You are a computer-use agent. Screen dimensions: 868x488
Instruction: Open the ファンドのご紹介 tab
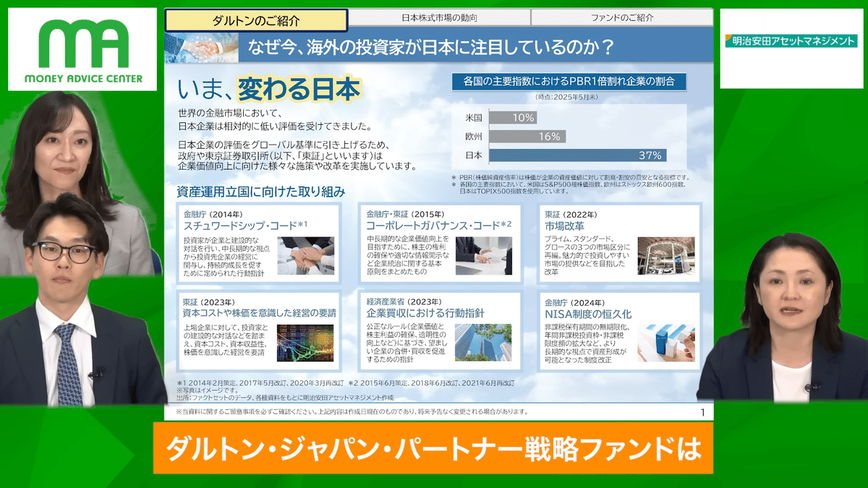(x=621, y=17)
